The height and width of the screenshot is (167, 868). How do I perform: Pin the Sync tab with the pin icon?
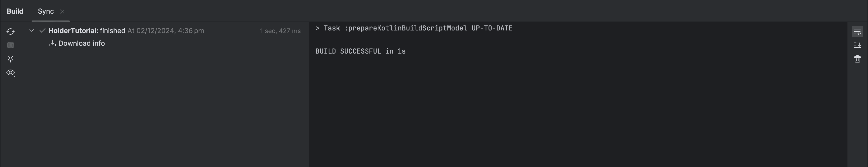point(11,59)
